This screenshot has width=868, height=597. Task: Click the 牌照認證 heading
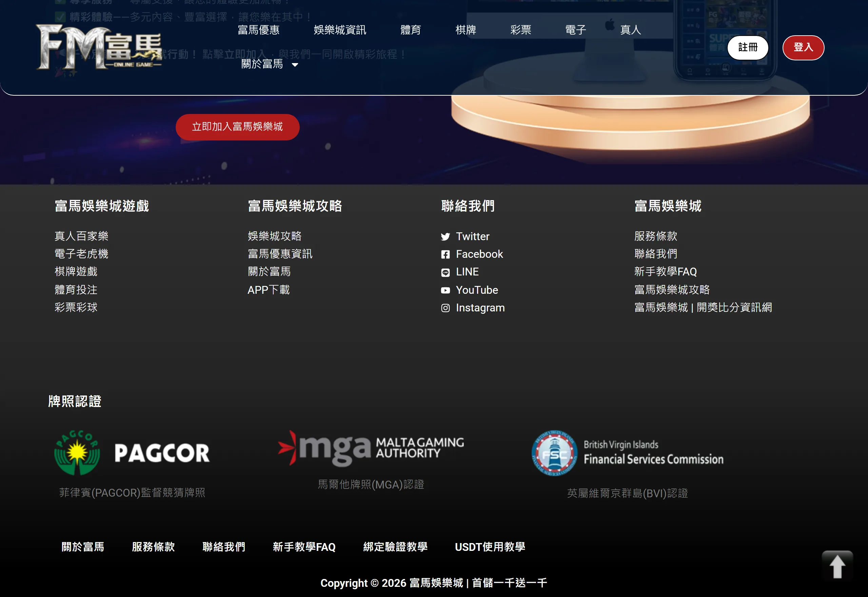[75, 401]
